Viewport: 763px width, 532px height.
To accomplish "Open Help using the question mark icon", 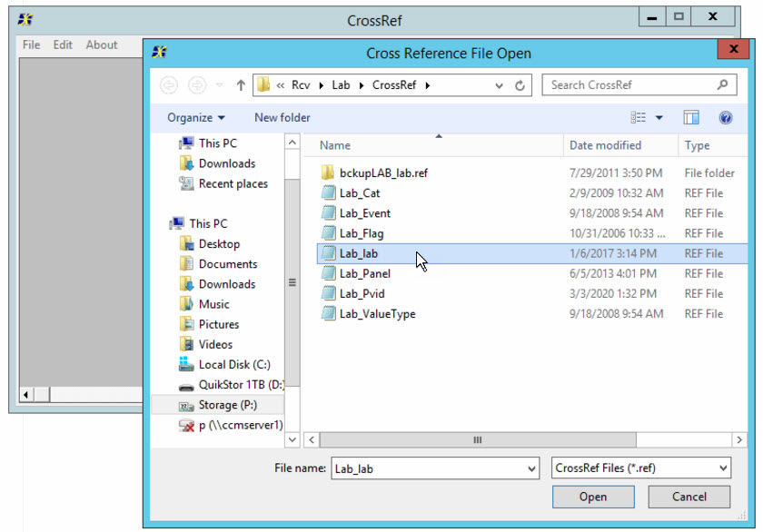I will point(725,117).
